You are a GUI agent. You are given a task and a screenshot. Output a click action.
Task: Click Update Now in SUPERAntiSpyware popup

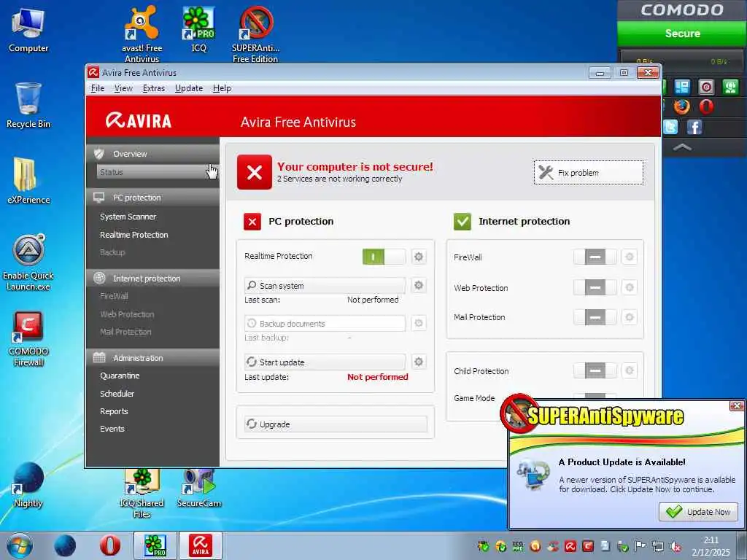(698, 512)
